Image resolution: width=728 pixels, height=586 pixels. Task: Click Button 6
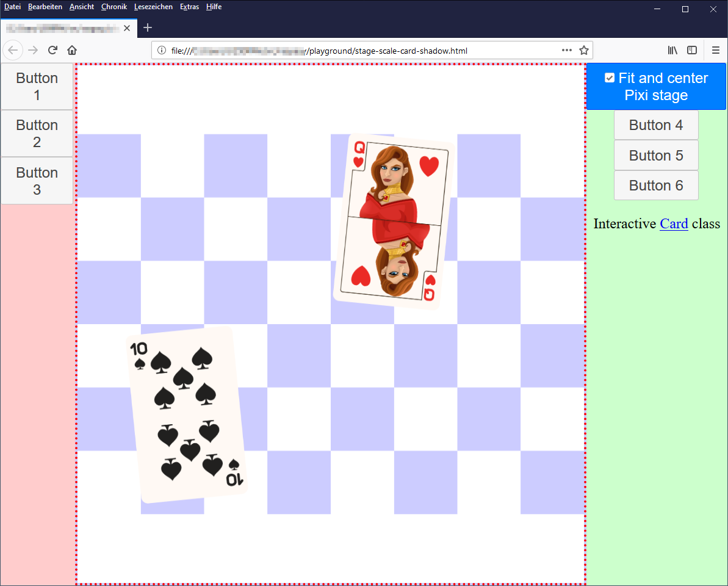656,186
